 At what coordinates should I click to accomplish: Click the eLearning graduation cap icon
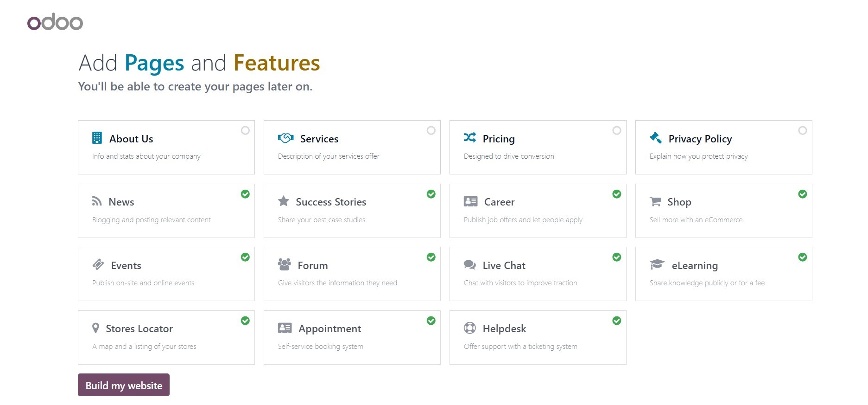coord(657,264)
